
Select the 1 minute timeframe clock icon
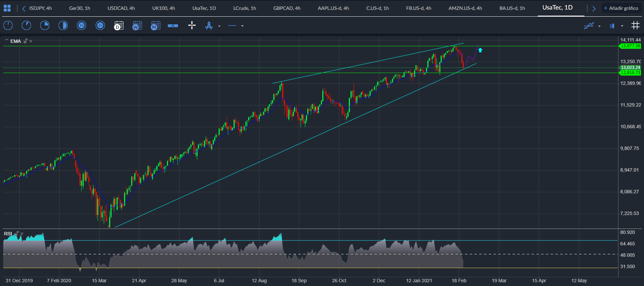click(8, 26)
